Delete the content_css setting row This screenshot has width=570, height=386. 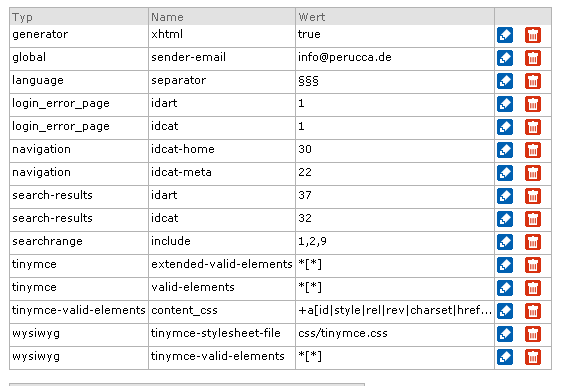coord(533,311)
